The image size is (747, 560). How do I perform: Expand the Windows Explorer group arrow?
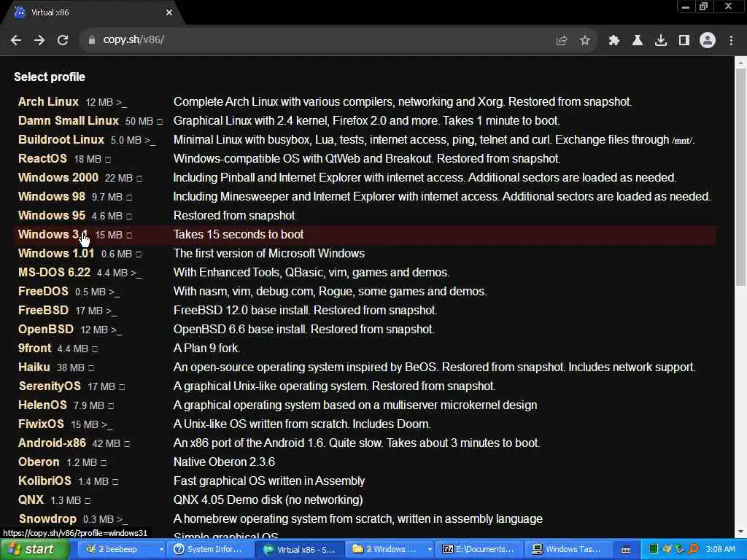[x=430, y=550]
